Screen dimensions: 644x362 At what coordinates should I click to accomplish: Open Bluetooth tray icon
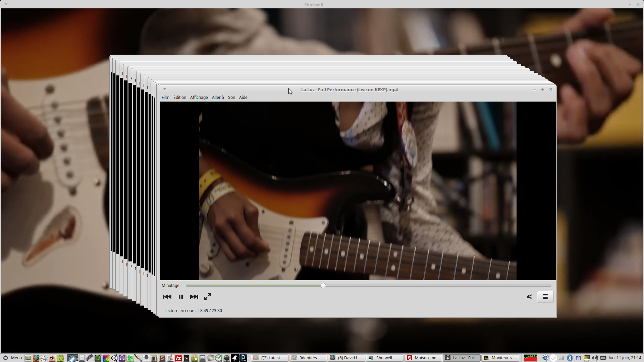tap(570, 358)
